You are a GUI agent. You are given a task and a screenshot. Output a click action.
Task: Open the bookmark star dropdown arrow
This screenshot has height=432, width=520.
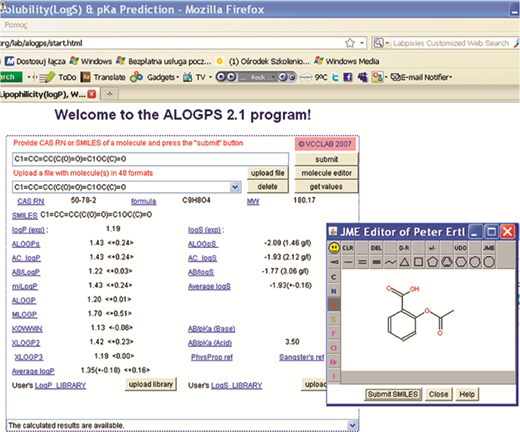tap(361, 43)
